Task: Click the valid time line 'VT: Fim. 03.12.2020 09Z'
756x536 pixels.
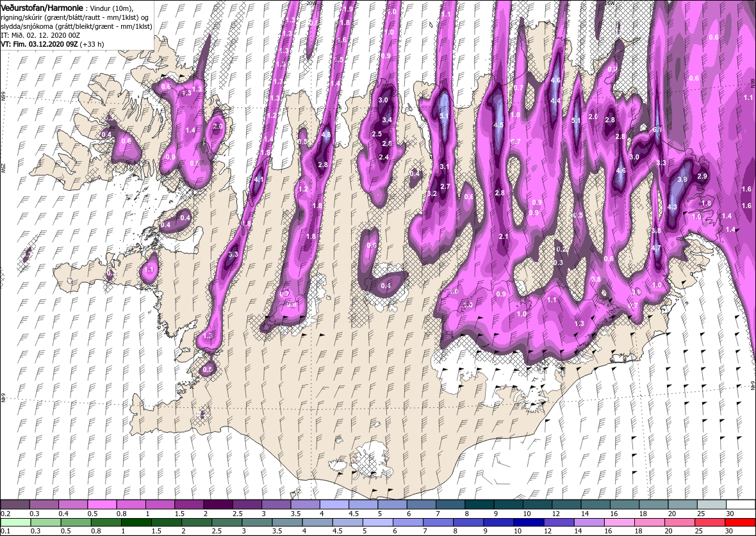Action: (x=40, y=44)
